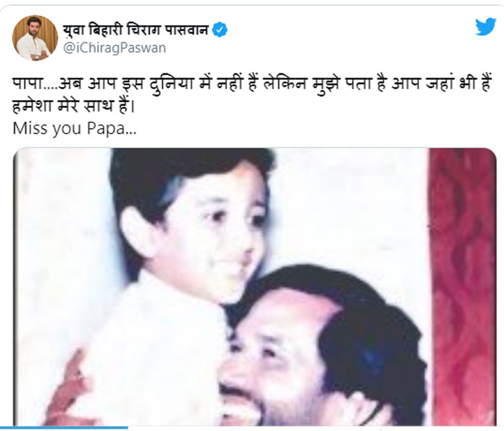Image resolution: width=504 pixels, height=431 pixels.
Task: Open the Hindi display name युवा बिहारी चिराग पासवान
Action: (x=135, y=30)
